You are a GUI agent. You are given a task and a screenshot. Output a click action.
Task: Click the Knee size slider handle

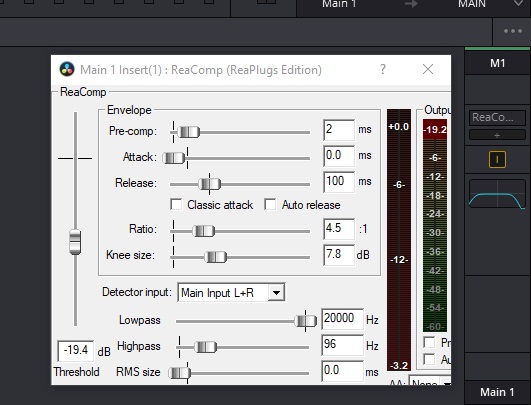[x=216, y=257]
